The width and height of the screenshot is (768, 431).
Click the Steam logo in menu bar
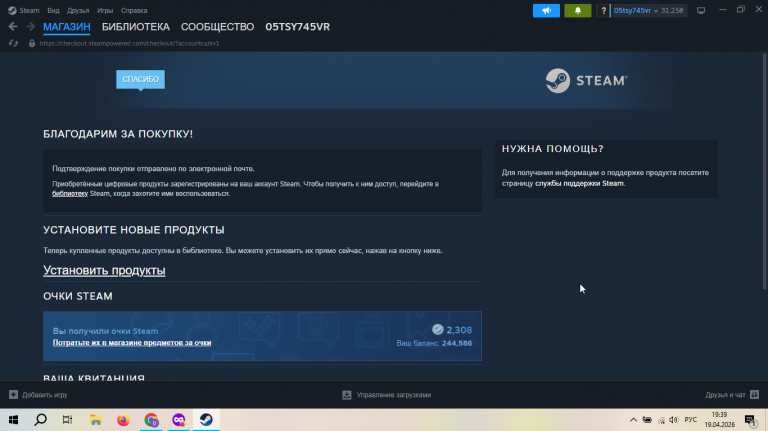[x=12, y=10]
